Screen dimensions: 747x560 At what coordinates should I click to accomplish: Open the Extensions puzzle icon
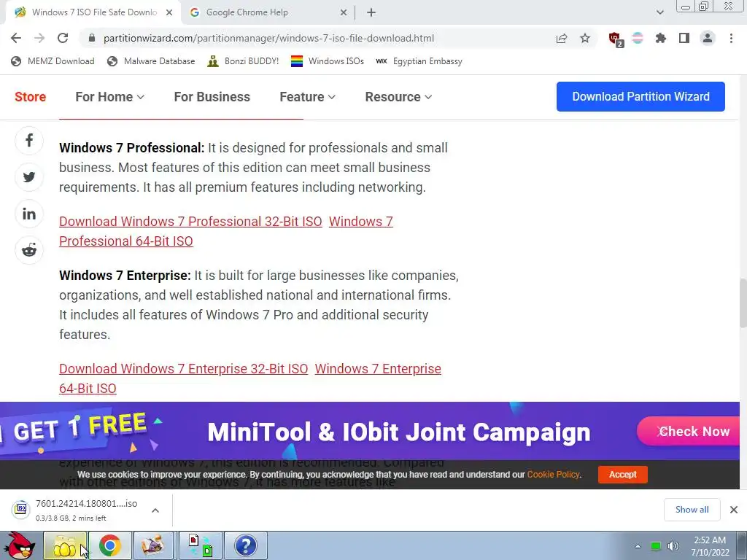(661, 38)
